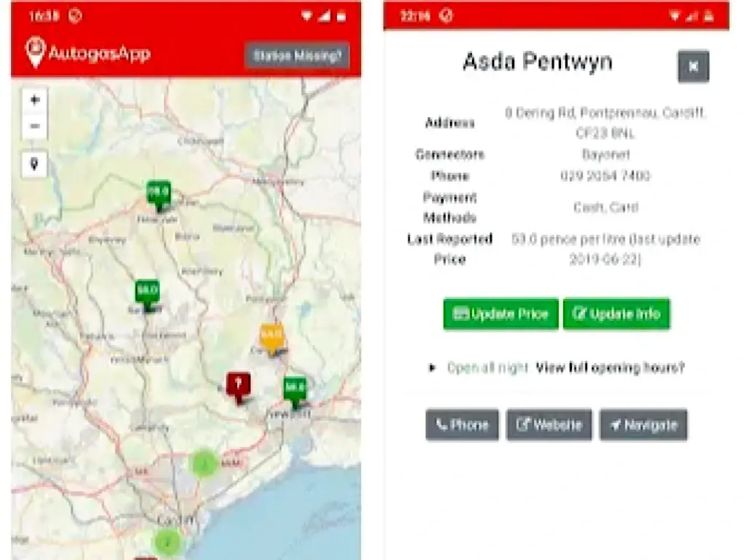Tap the grey Phone button
This screenshot has width=747, height=560.
pos(462,424)
